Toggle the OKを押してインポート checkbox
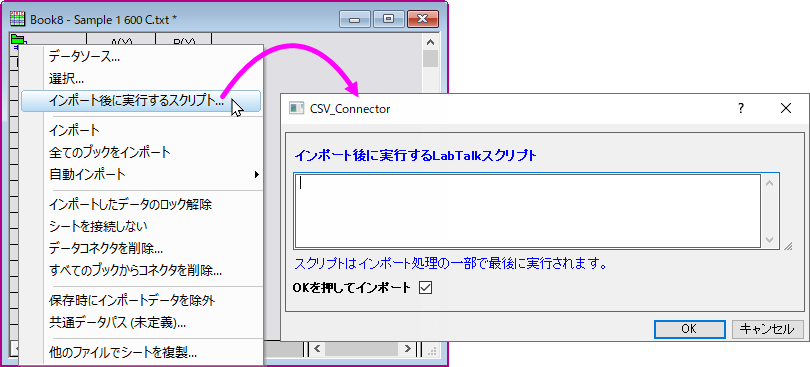The width and height of the screenshot is (810, 367). click(426, 287)
